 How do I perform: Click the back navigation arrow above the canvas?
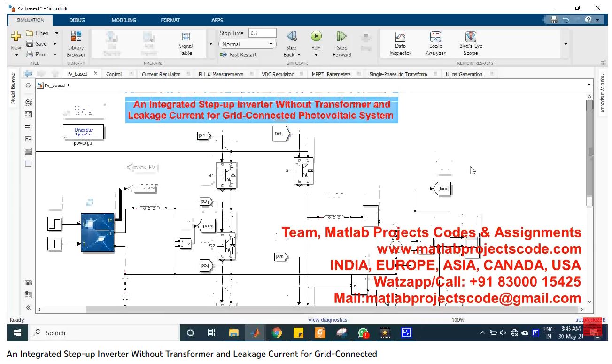[x=28, y=74]
